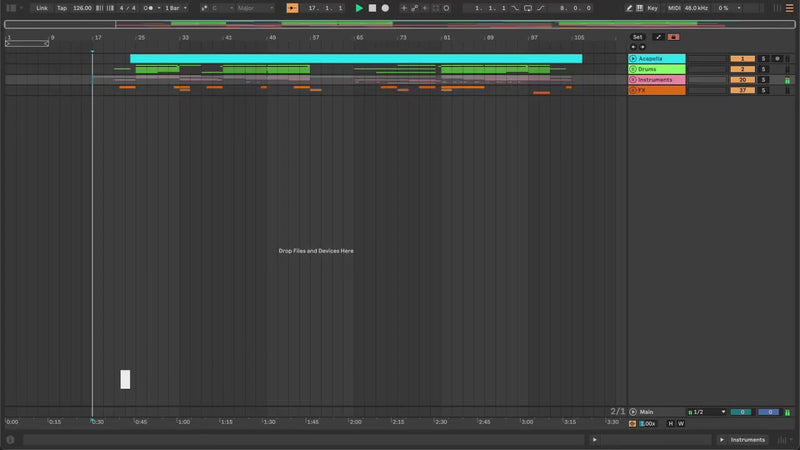Click the H height optimize button

670,424
